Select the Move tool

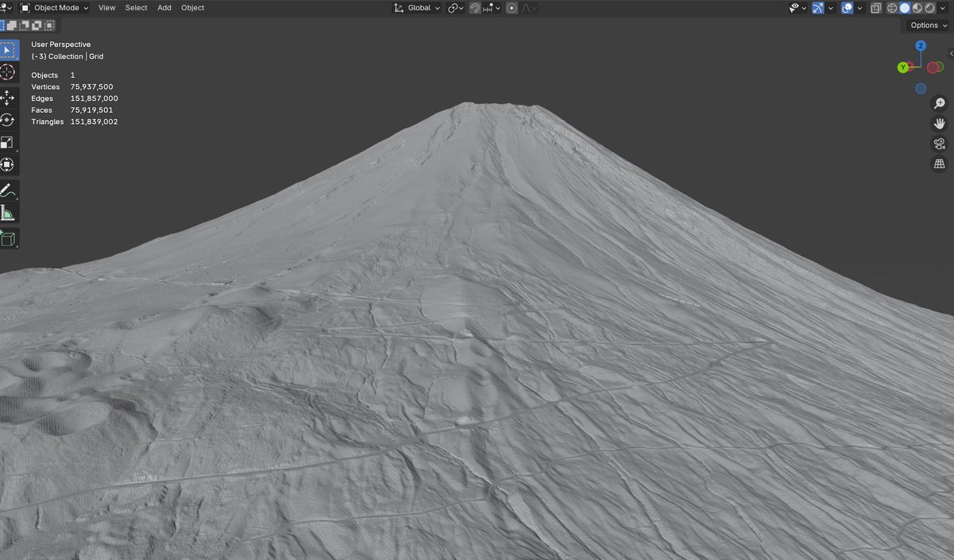point(8,98)
